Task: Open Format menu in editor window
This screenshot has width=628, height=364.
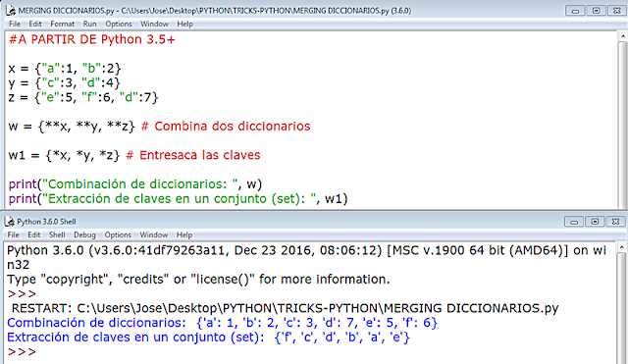Action: (x=62, y=24)
